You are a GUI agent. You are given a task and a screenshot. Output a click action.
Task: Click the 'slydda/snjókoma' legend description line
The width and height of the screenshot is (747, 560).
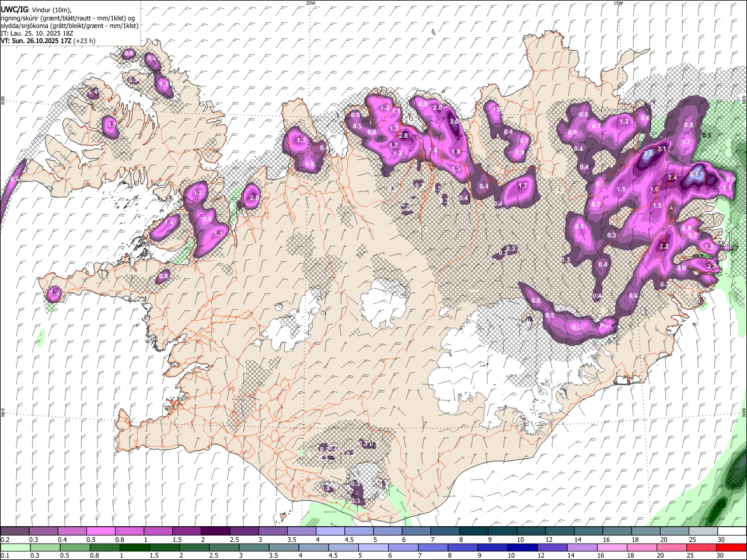(69, 26)
